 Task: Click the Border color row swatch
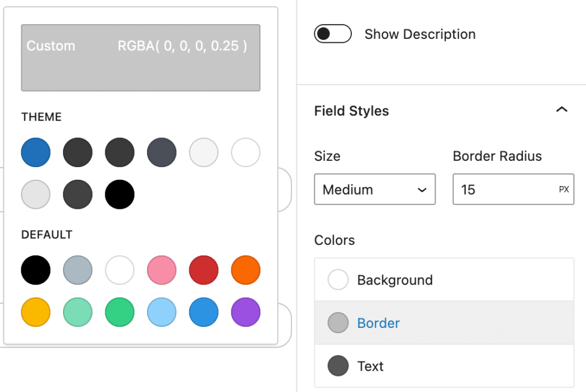click(x=338, y=323)
